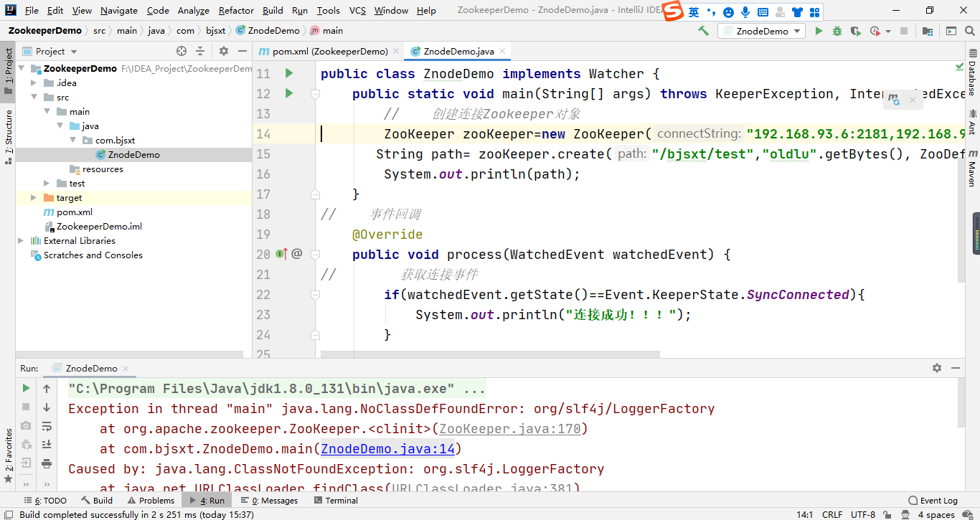
Task: Click the Build Project hammer icon
Action: click(704, 31)
